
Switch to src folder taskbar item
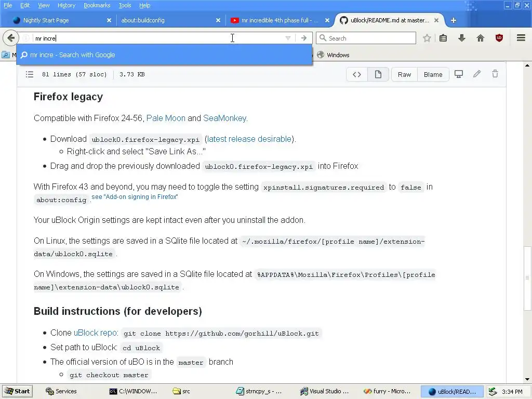(x=181, y=391)
